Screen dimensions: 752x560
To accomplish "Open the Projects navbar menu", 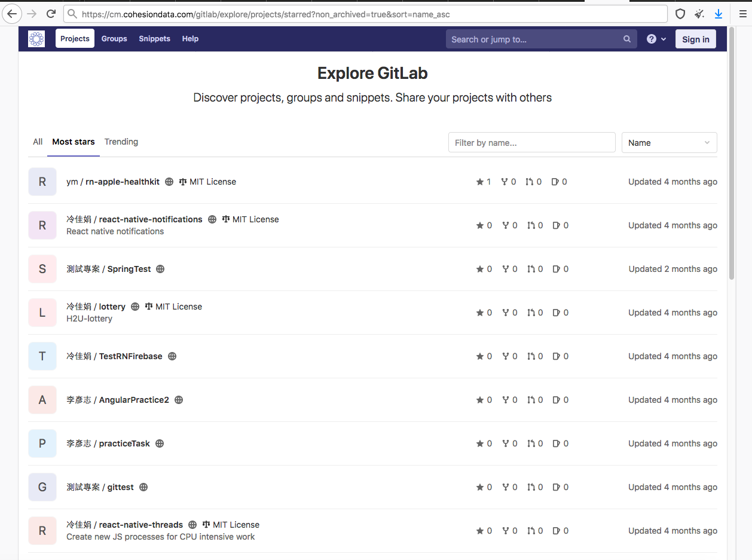I will coord(75,39).
